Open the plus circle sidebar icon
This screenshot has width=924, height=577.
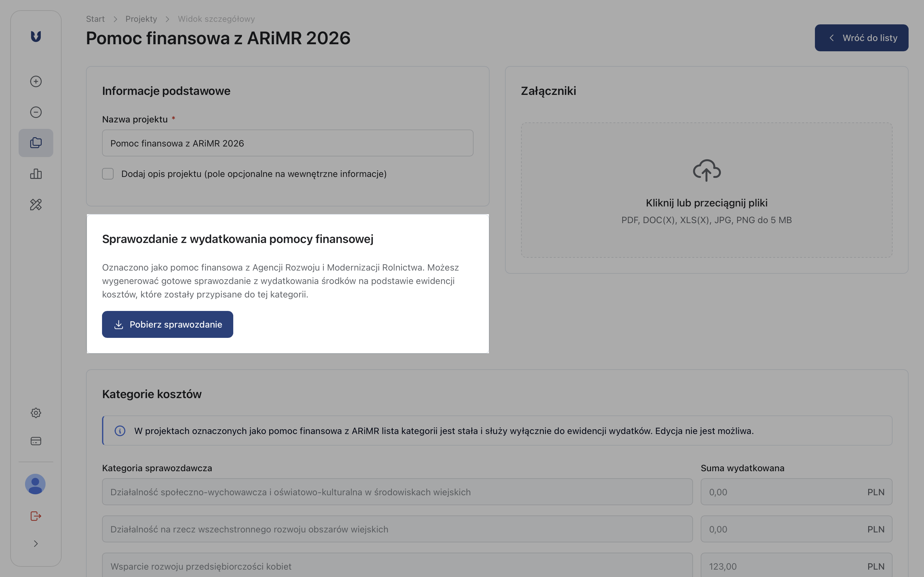click(36, 81)
